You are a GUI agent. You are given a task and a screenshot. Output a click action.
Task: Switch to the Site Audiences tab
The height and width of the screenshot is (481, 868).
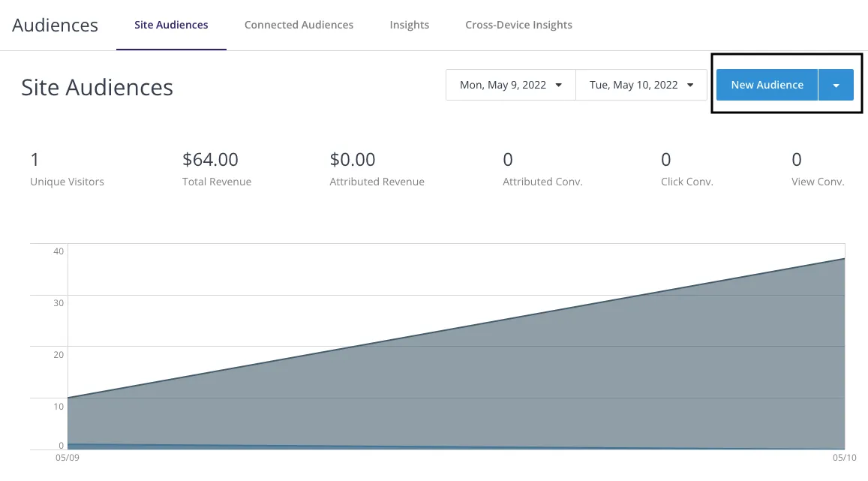click(x=171, y=25)
